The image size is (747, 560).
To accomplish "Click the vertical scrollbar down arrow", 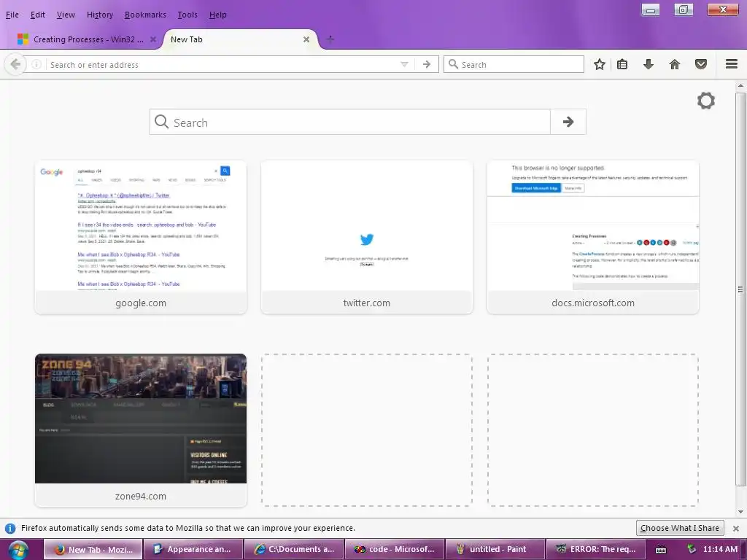I will (x=740, y=512).
